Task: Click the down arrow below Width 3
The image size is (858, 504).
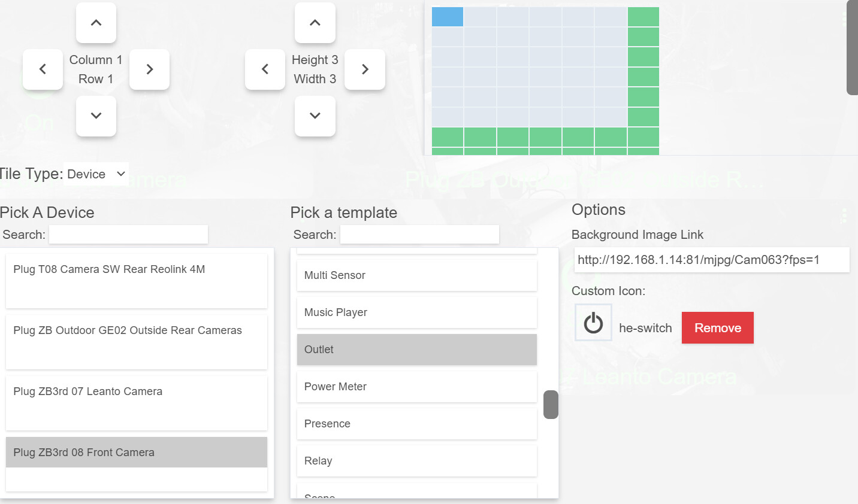Action: 315,116
